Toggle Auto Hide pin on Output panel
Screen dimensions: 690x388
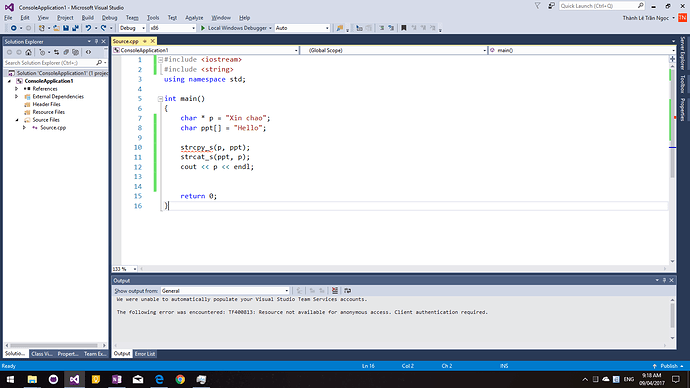coord(664,280)
